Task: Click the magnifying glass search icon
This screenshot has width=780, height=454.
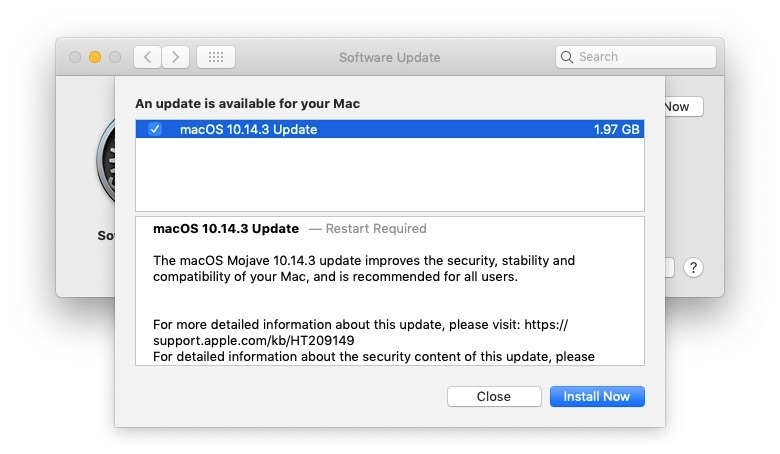Action: click(x=567, y=57)
